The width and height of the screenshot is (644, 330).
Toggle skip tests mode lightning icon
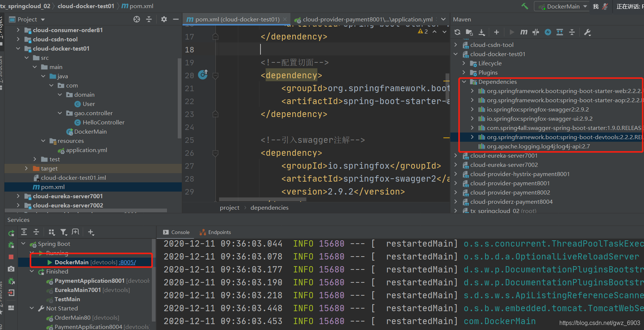click(548, 32)
